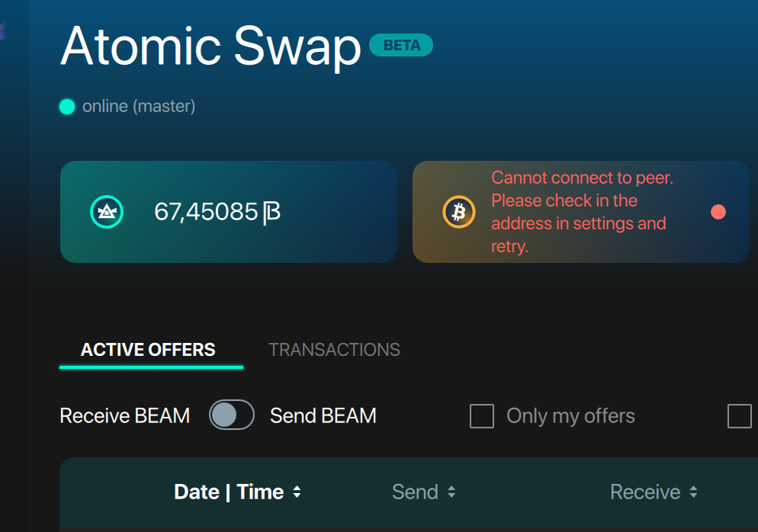This screenshot has width=758, height=532.
Task: Sort the Send column
Action: 424,492
